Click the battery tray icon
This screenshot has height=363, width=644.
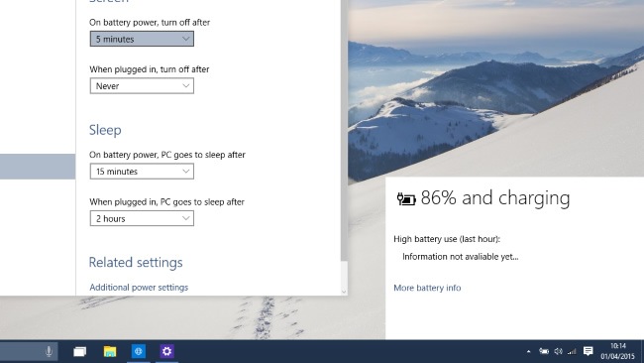point(544,351)
